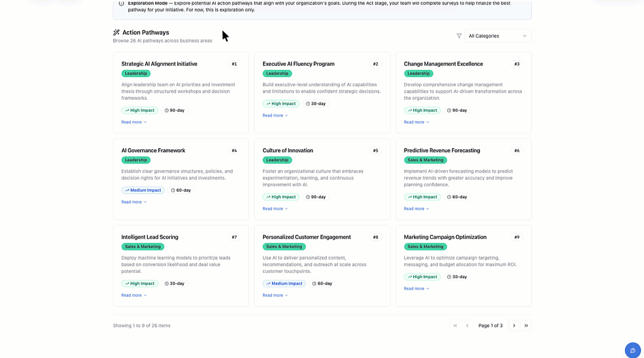The height and width of the screenshot is (358, 644).
Task: Click the Action Pathways magic wand icon
Action: 116,33
